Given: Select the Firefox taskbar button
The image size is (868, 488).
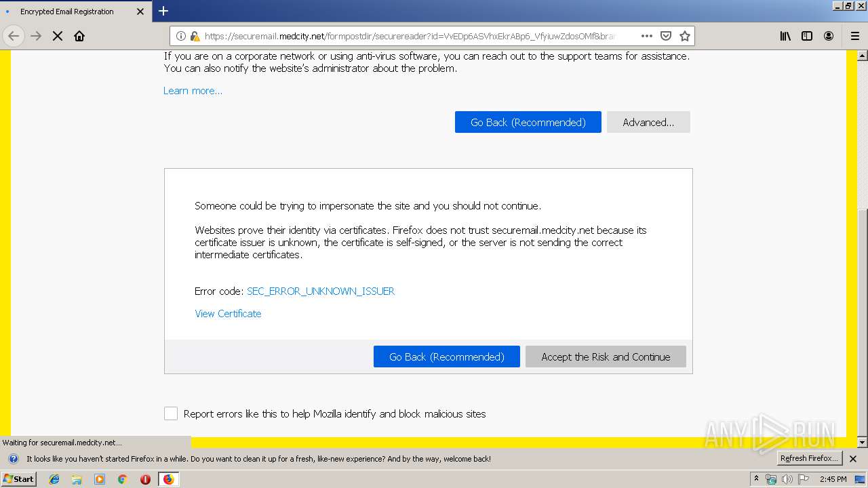Looking at the screenshot, I should pyautogui.click(x=168, y=479).
